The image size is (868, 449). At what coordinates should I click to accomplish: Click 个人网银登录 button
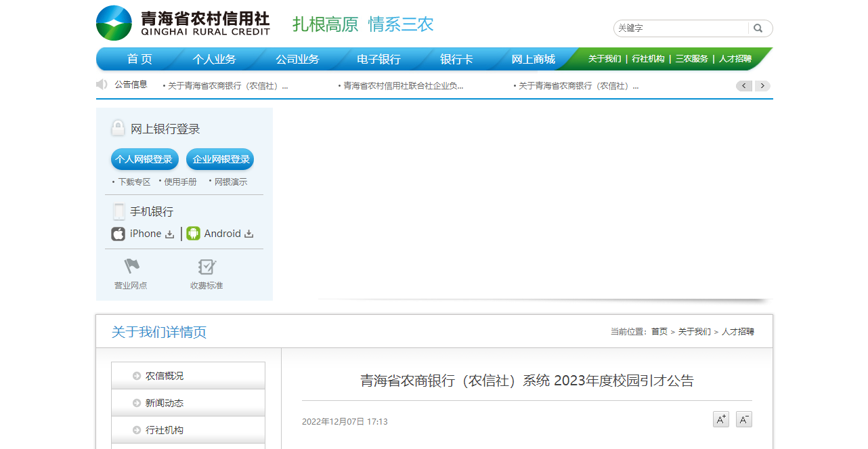(x=144, y=160)
